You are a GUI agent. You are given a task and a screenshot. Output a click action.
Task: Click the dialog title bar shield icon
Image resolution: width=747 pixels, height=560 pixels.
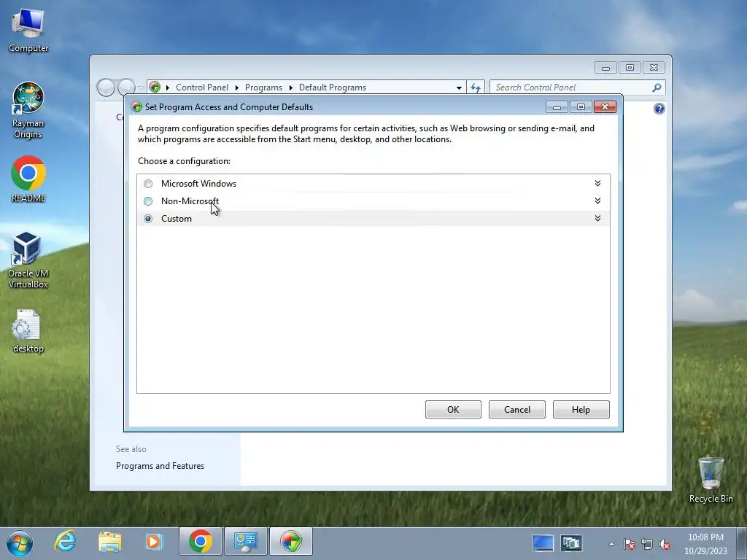click(136, 107)
